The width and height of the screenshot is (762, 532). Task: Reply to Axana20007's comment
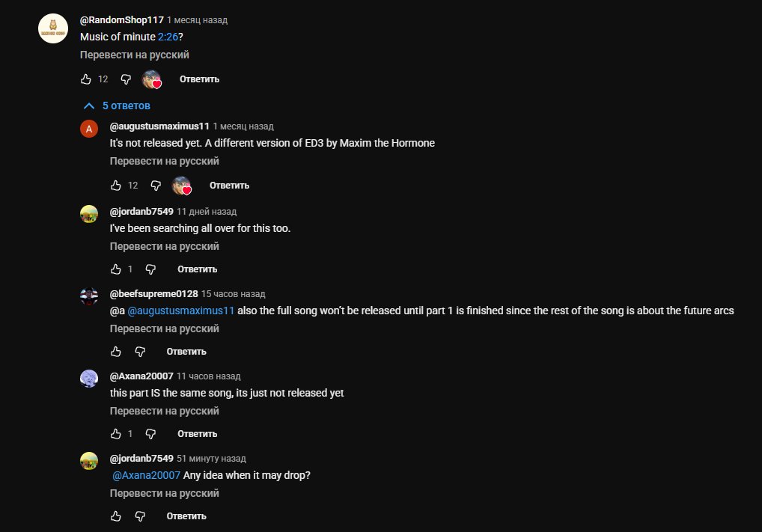pos(197,434)
